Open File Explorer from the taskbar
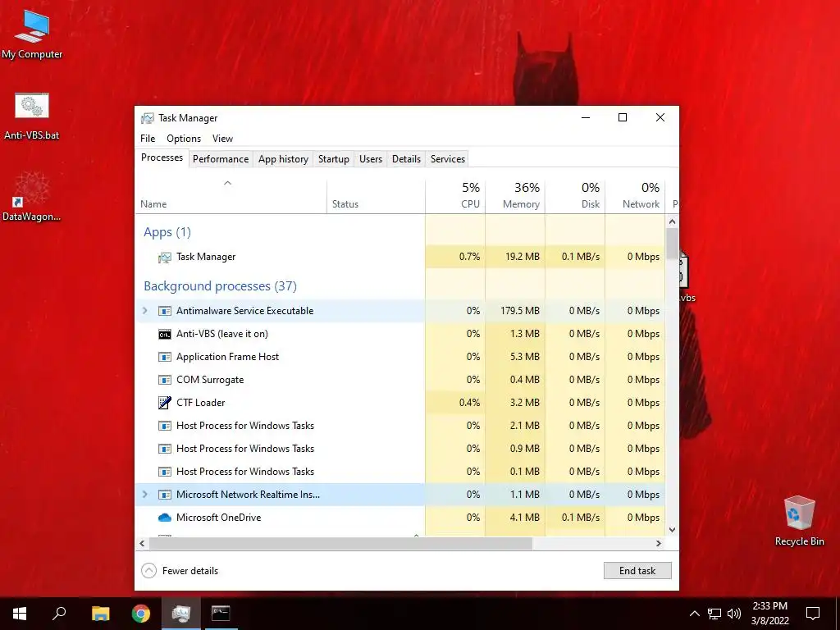The height and width of the screenshot is (630, 840). click(x=100, y=614)
